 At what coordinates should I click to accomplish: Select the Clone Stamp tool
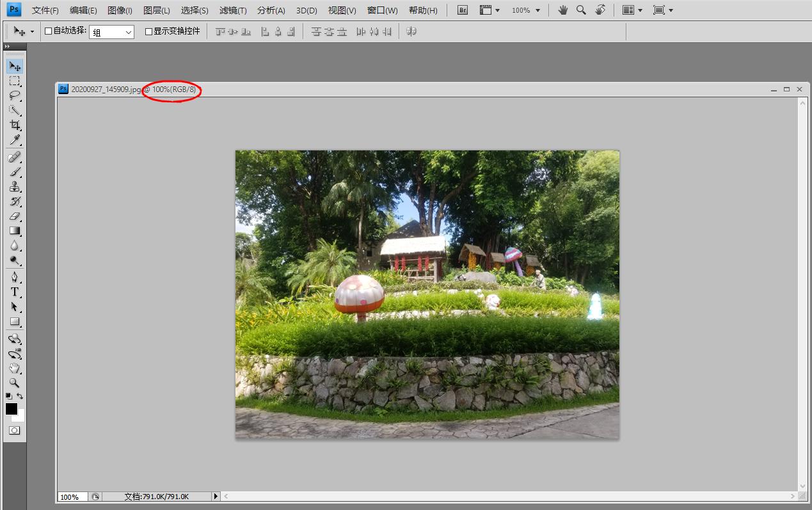point(15,187)
